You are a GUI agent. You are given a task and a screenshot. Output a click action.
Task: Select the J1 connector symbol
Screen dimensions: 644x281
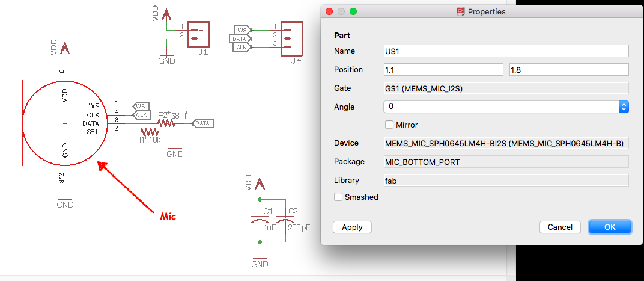tap(199, 34)
